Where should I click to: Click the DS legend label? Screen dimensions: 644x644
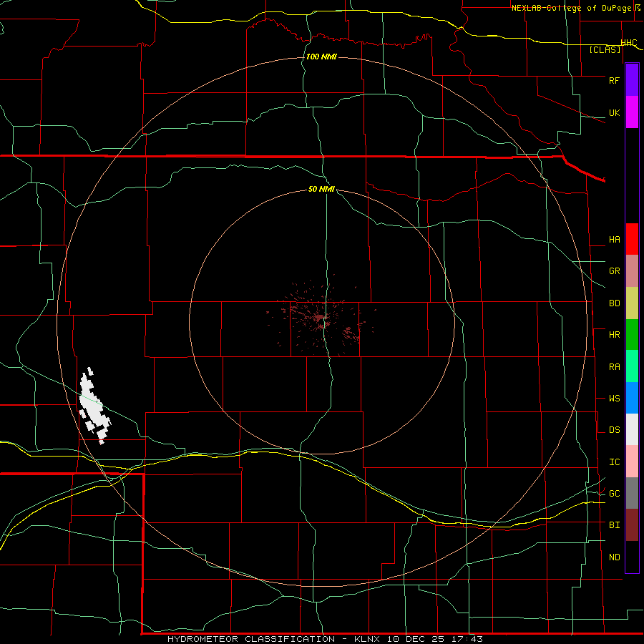coord(614,430)
